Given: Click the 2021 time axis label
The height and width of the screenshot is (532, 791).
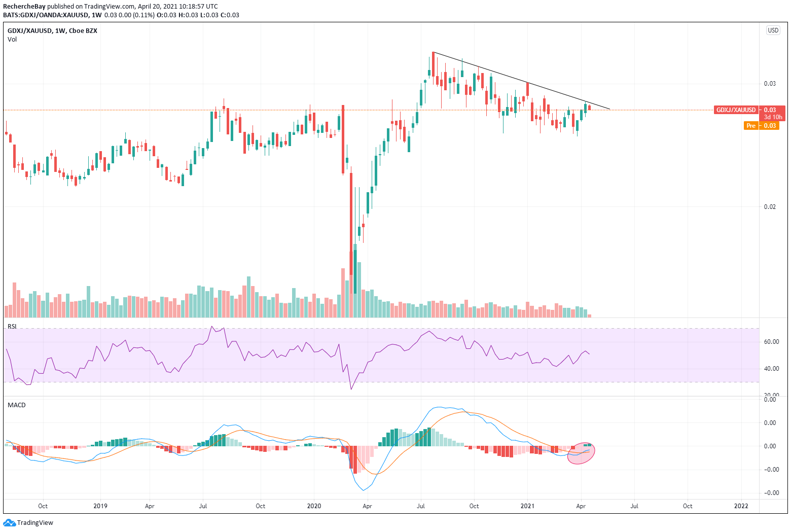Looking at the screenshot, I should coord(527,506).
